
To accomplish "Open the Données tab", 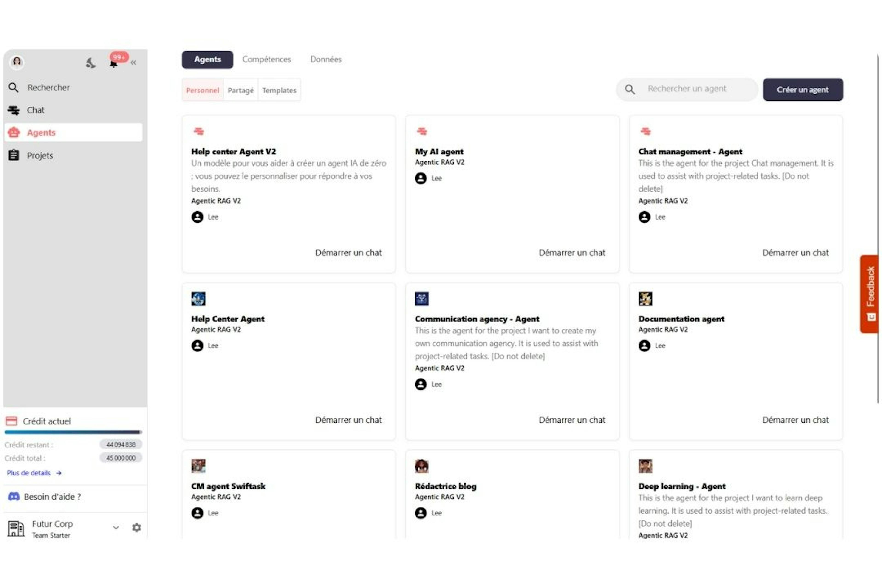I will pos(326,59).
